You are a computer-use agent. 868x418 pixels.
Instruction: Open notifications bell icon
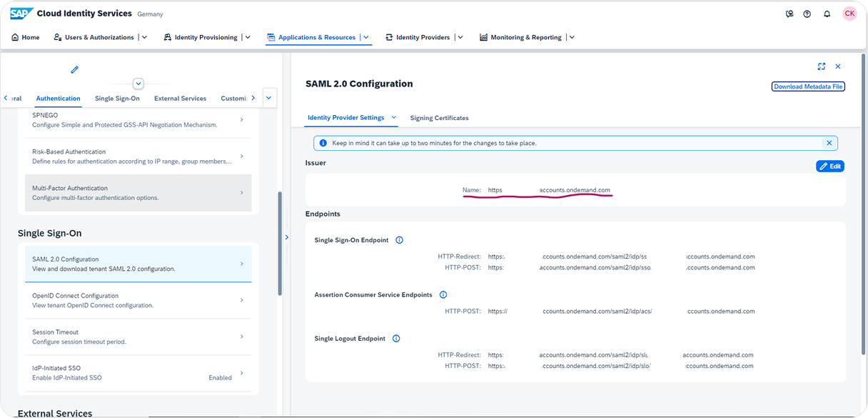[827, 14]
